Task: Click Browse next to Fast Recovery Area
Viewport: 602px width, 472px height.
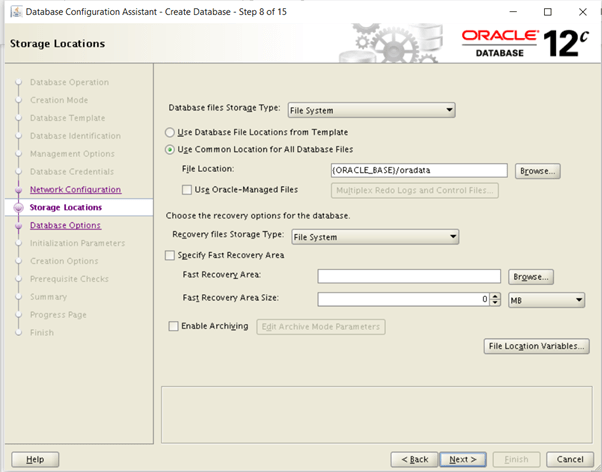Action: point(531,276)
